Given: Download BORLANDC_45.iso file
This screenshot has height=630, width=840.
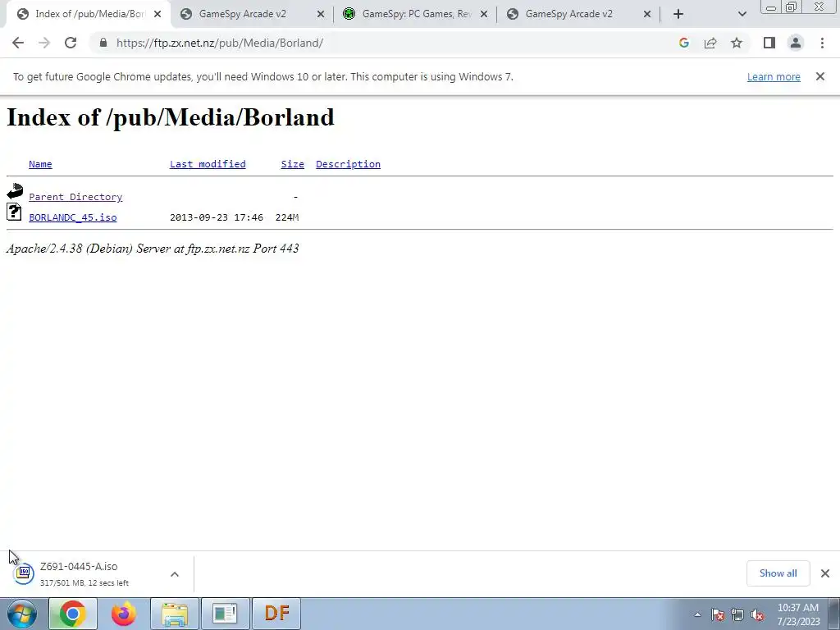Looking at the screenshot, I should 73,217.
